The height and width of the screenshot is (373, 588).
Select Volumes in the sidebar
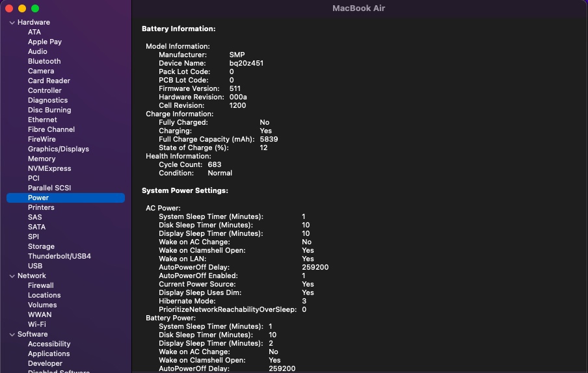click(x=42, y=305)
